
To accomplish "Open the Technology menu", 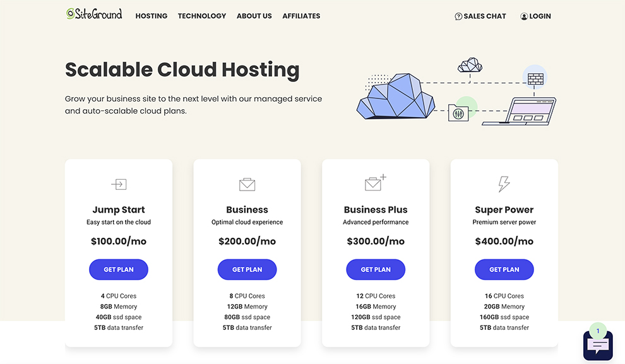I will point(201,16).
